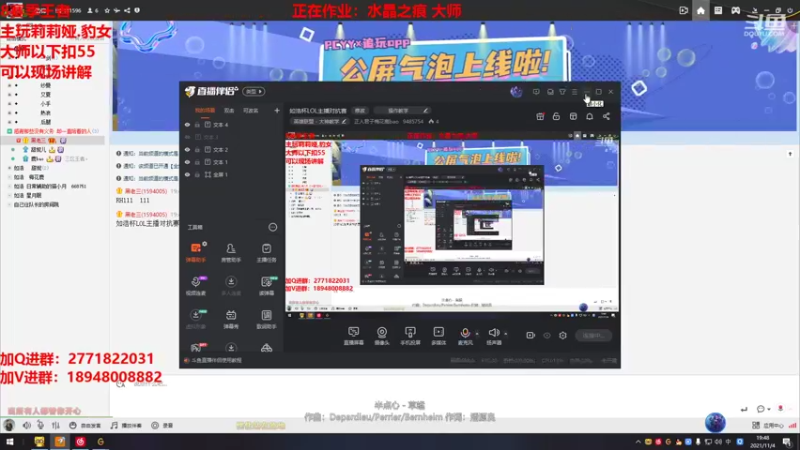The height and width of the screenshot is (450, 800).
Task: Edit the 操作教学 title with pencil
Action: pyautogui.click(x=426, y=110)
